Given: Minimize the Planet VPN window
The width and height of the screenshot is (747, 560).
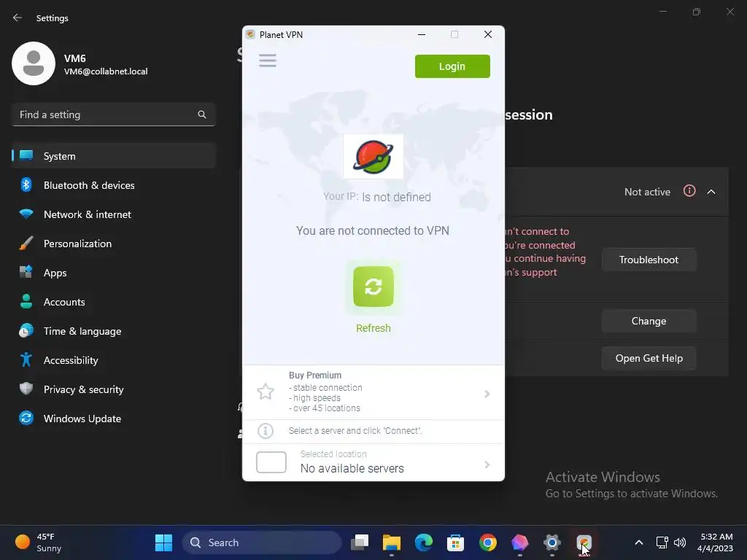Looking at the screenshot, I should (x=421, y=34).
